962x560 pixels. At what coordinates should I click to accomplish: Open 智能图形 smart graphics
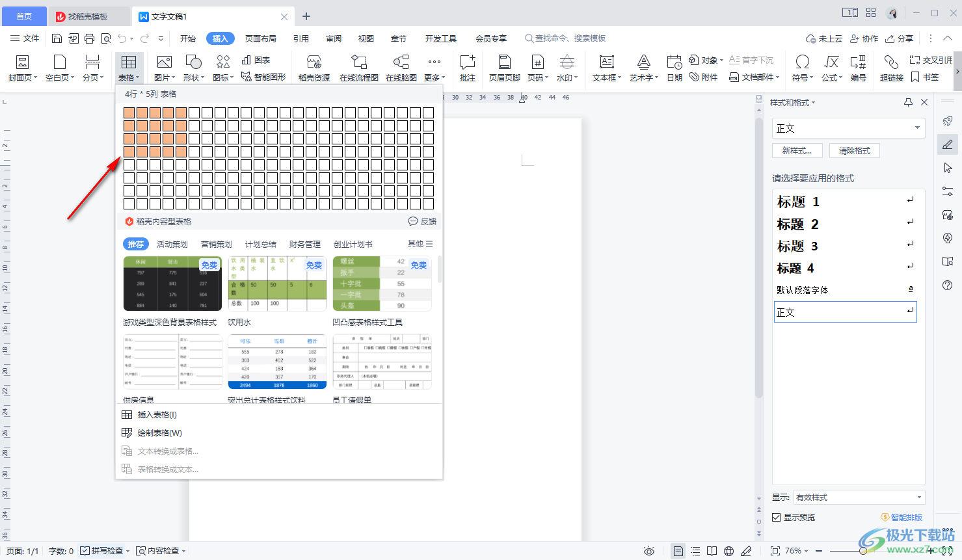[x=263, y=77]
